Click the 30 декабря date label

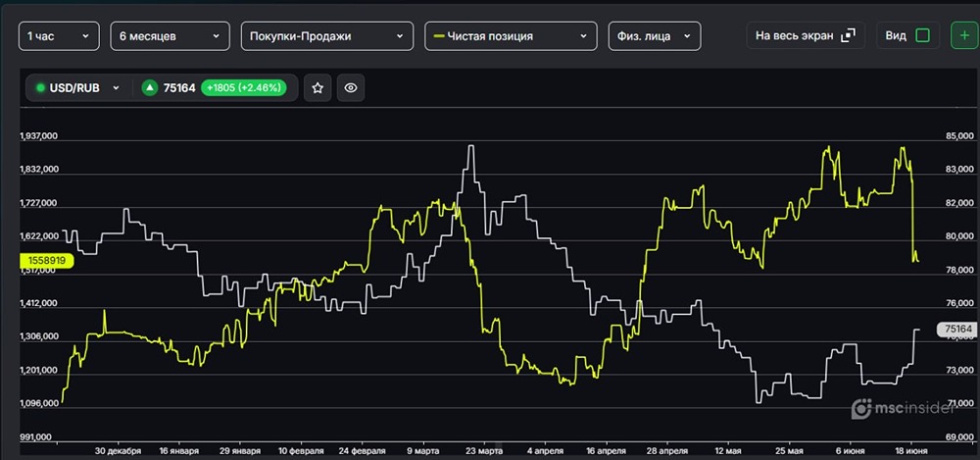tap(119, 450)
